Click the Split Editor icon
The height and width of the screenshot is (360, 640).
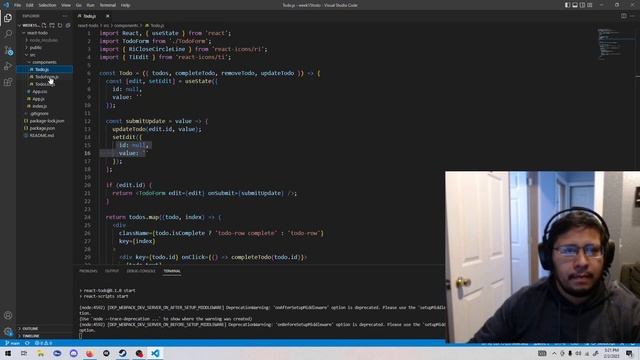click(624, 16)
